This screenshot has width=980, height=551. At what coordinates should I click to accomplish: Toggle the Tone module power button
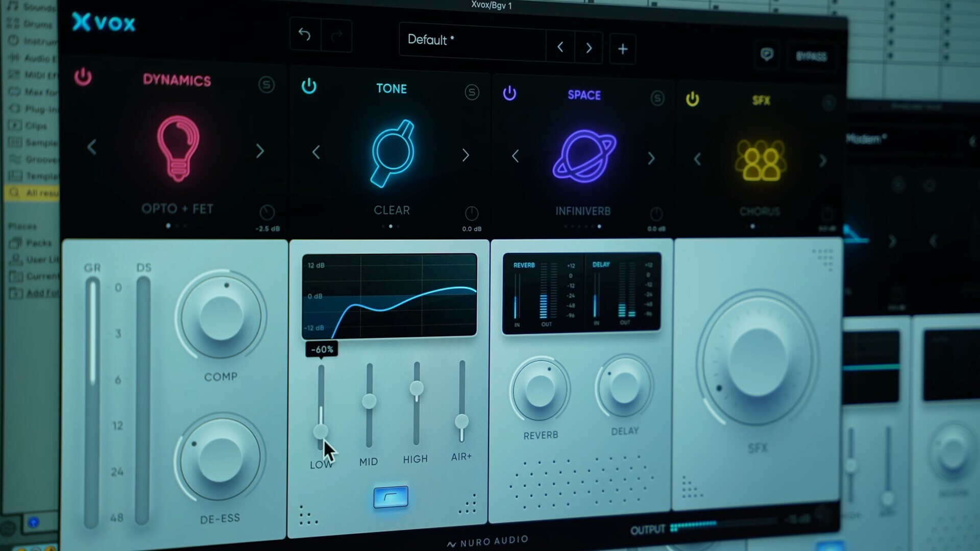point(309,86)
